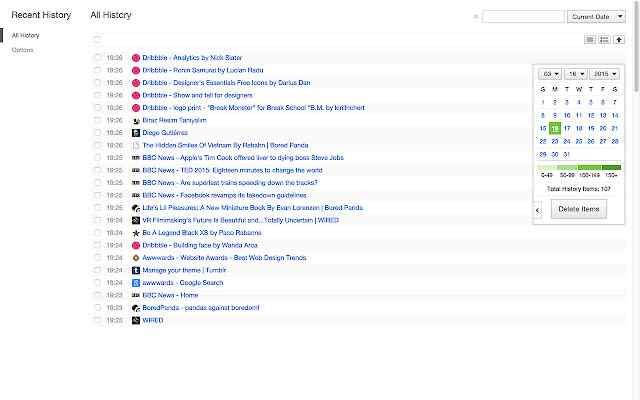Click the BBC favicon beside BBC News - Home
This screenshot has height=400, width=640.
[x=136, y=295]
